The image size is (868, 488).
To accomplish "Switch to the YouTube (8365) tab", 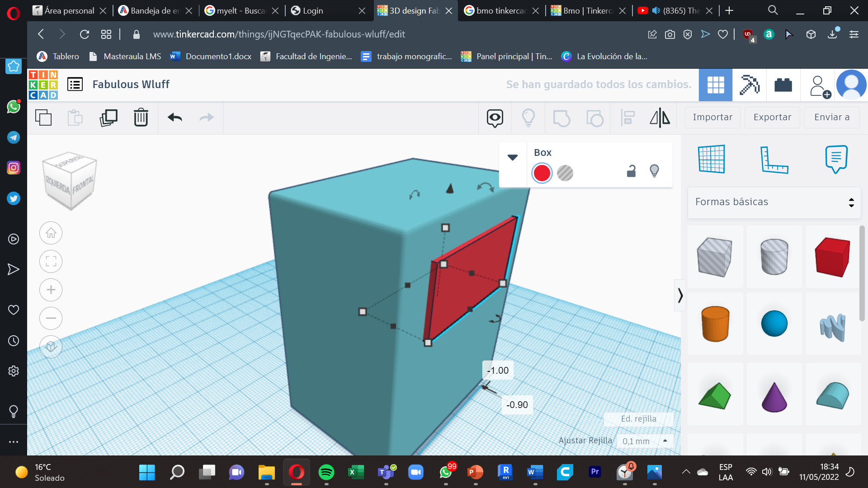I will click(675, 10).
